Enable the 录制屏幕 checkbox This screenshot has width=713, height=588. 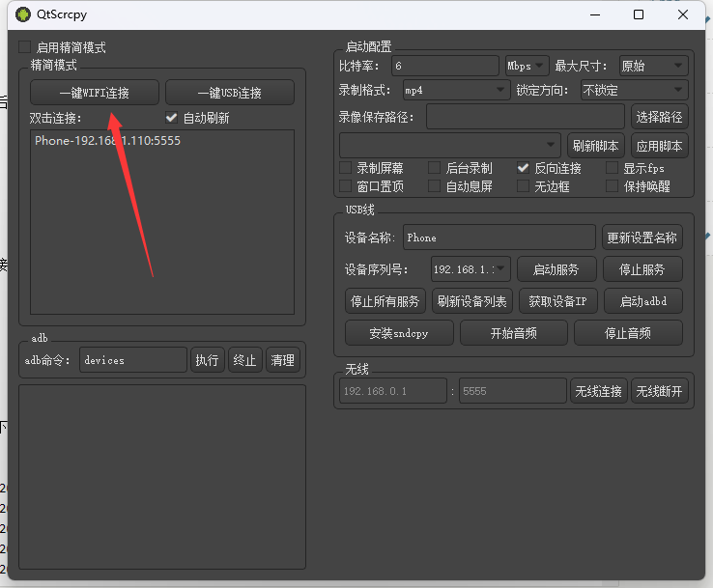pyautogui.click(x=346, y=168)
